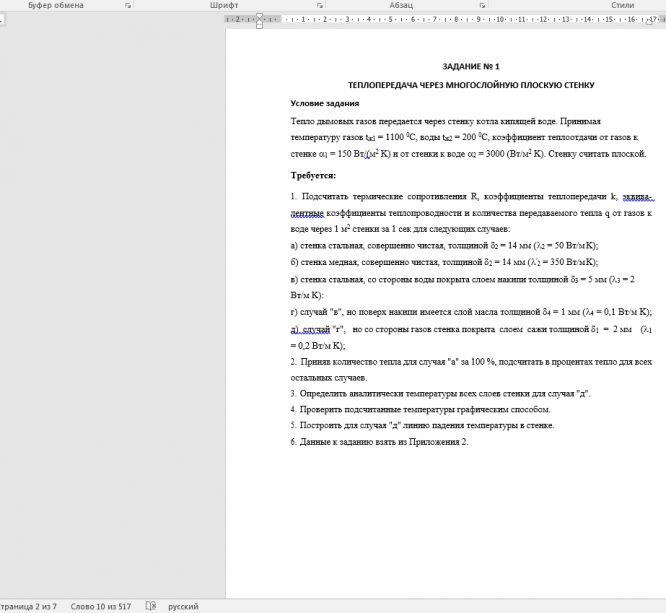Click the line '6. Данные к заданию'
The image size is (666, 613).
tap(379, 442)
